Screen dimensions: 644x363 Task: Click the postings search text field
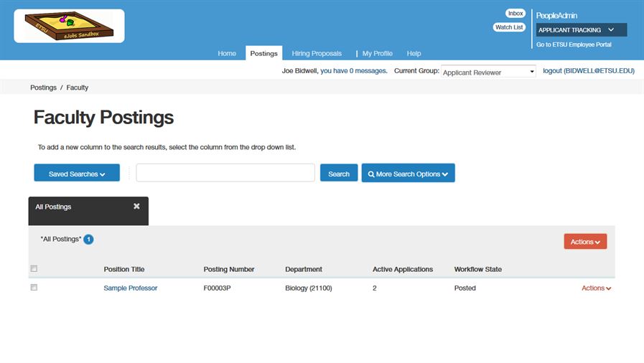point(225,173)
